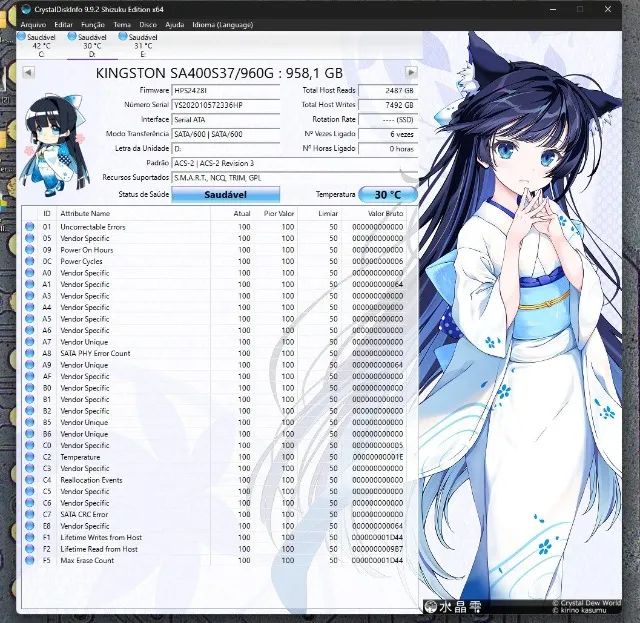Click status orb for Lifetime Writes from Host
The height and width of the screenshot is (623, 640).
pyautogui.click(x=29, y=537)
